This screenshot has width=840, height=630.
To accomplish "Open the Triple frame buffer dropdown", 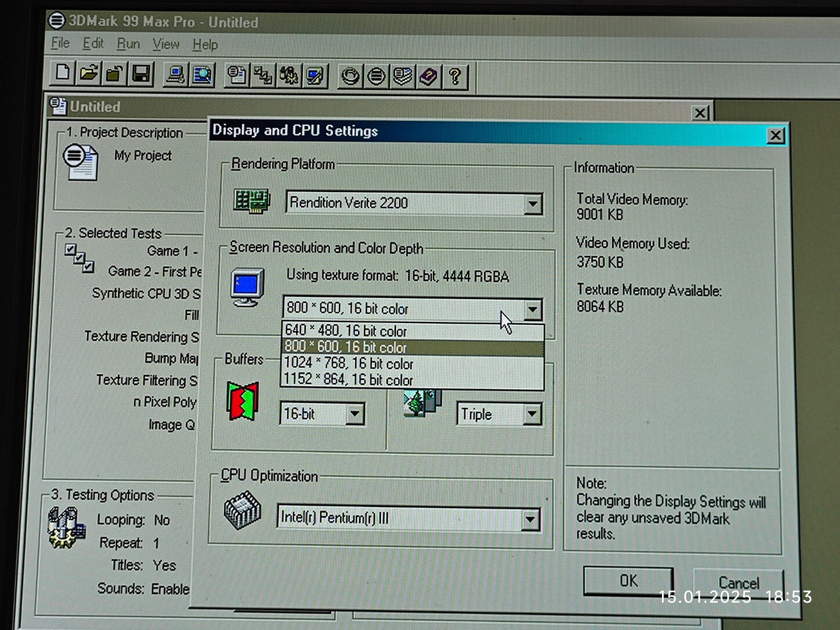I will 531,415.
